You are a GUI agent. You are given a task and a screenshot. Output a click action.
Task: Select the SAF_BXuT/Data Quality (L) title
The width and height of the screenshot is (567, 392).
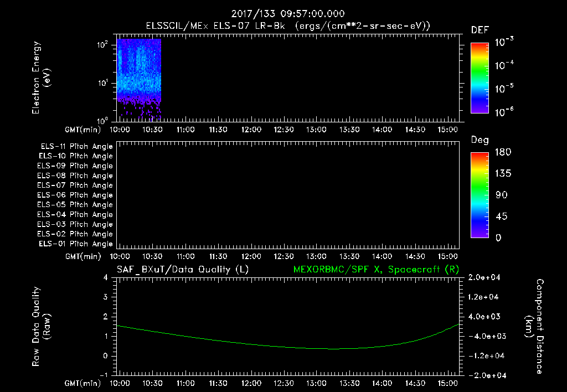(x=183, y=270)
